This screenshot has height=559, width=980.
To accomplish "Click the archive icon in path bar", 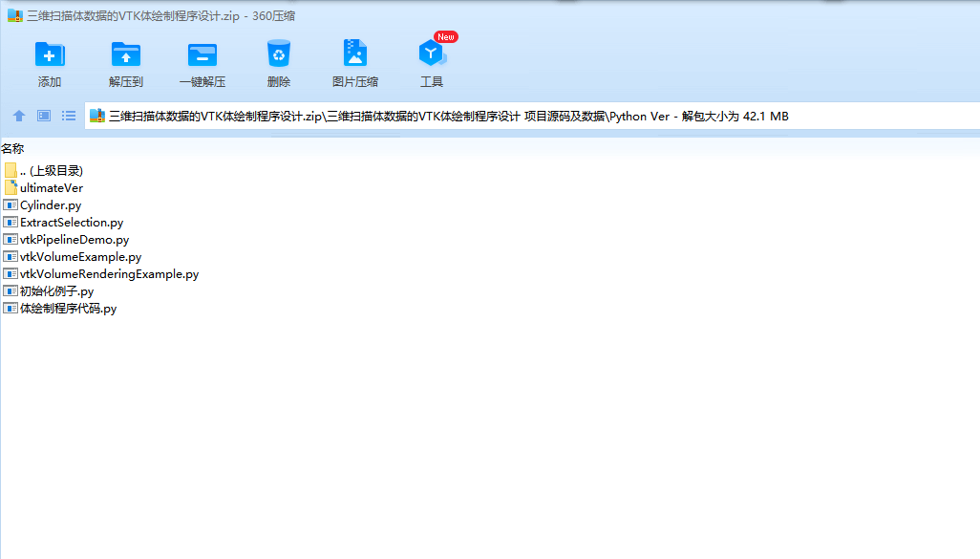I will pyautogui.click(x=96, y=116).
